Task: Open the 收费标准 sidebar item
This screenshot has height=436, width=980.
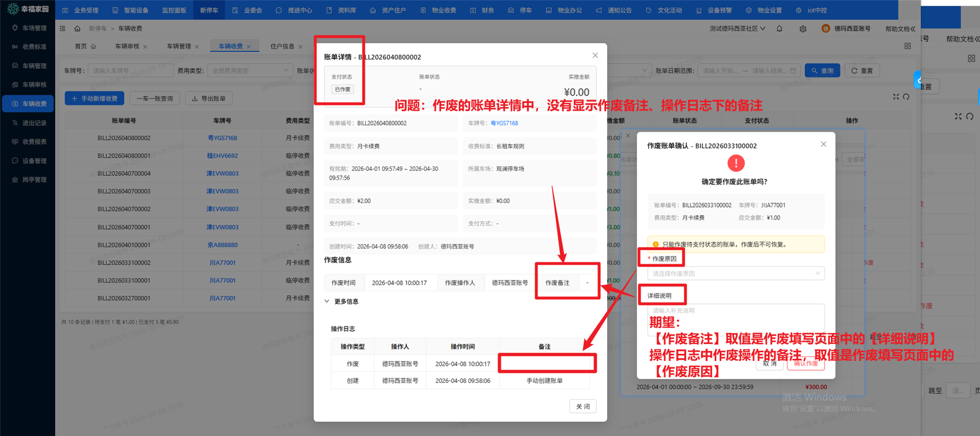Action: tap(29, 47)
